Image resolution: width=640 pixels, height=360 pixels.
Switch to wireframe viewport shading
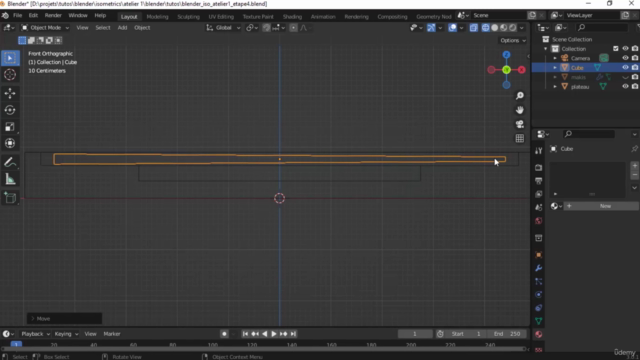(x=485, y=28)
